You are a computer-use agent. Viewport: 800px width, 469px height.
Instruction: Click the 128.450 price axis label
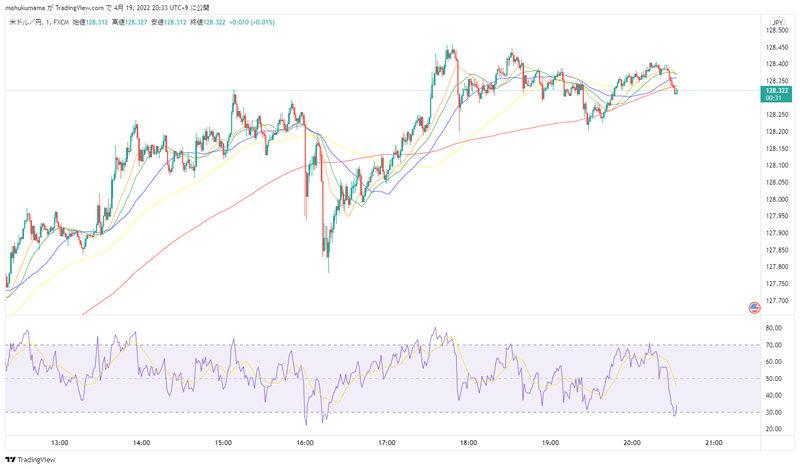(777, 47)
